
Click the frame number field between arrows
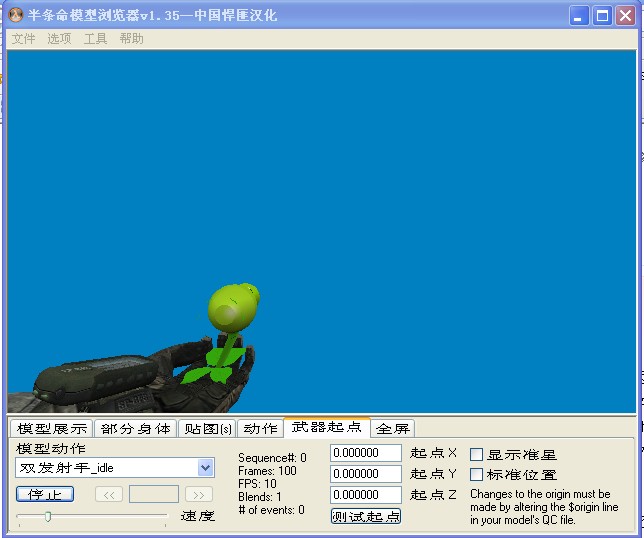154,494
